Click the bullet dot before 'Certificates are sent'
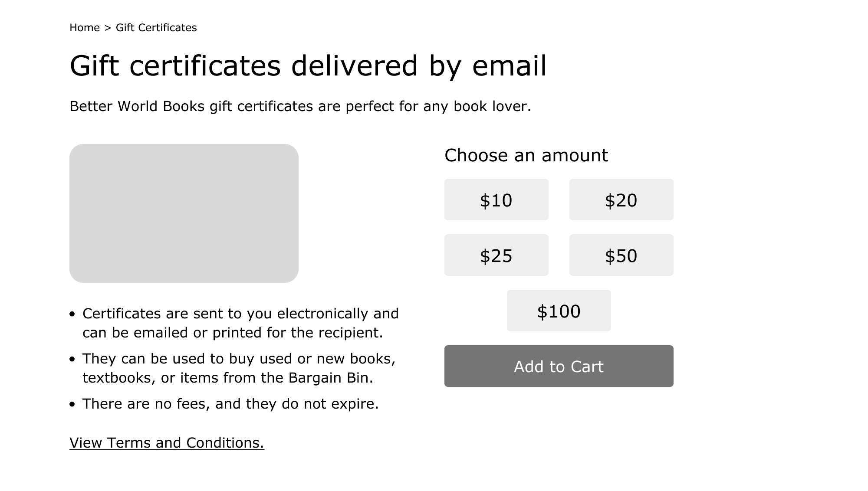Viewport: 868px width, 491px height. pos(72,314)
